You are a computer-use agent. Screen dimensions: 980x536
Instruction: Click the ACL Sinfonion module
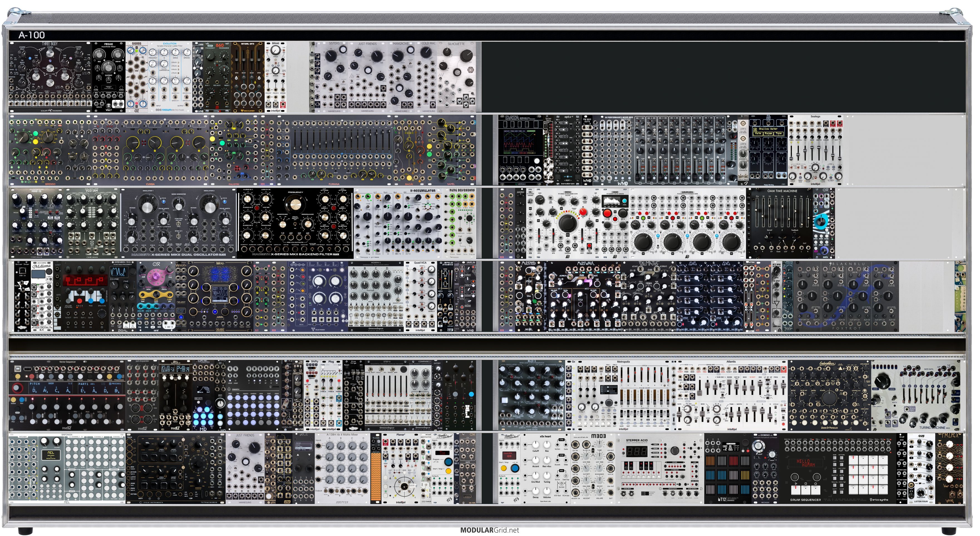pos(67,468)
